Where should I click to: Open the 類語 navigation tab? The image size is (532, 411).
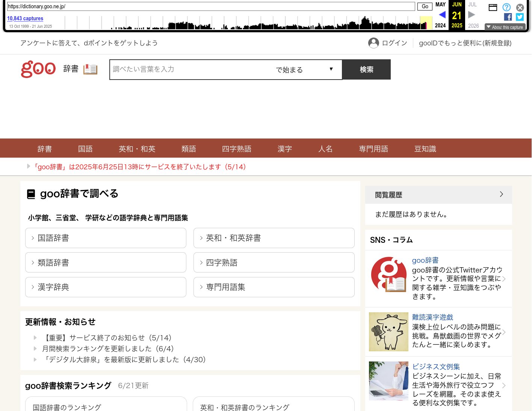189,149
